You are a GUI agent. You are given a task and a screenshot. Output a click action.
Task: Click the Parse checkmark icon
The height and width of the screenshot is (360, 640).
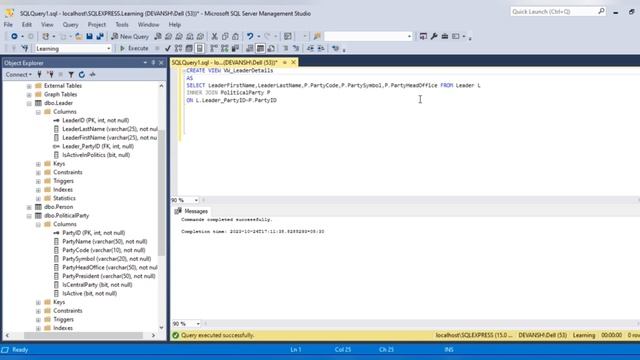[168, 48]
